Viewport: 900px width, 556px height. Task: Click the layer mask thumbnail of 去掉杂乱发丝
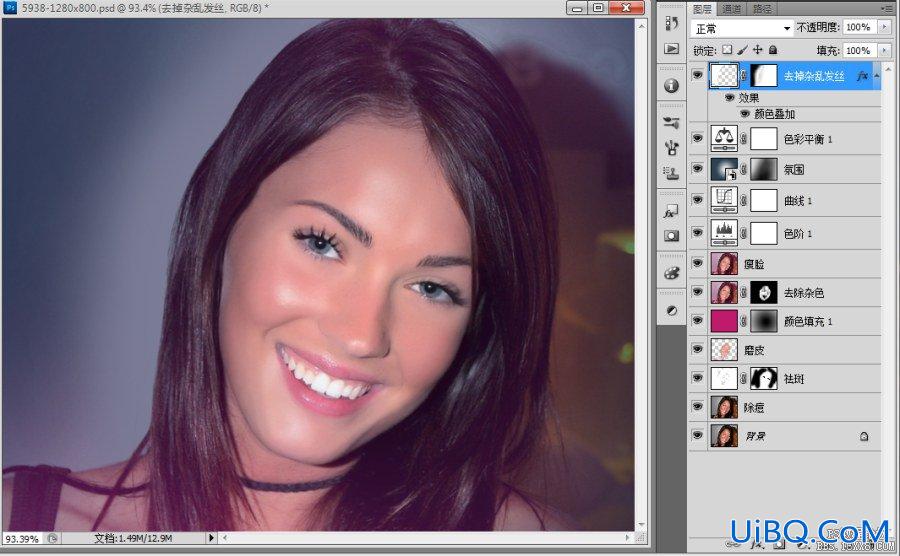764,75
